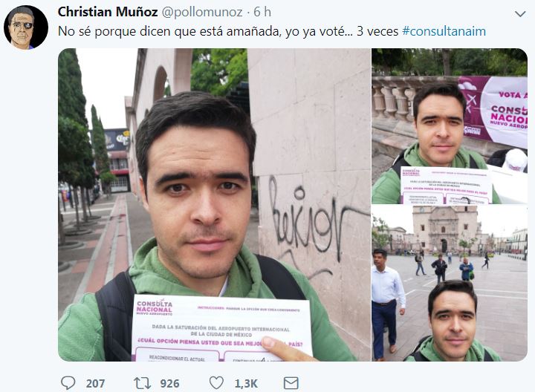The height and width of the screenshot is (392, 535).
Task: Open the Christian Muñoz display name link
Action: (x=108, y=12)
